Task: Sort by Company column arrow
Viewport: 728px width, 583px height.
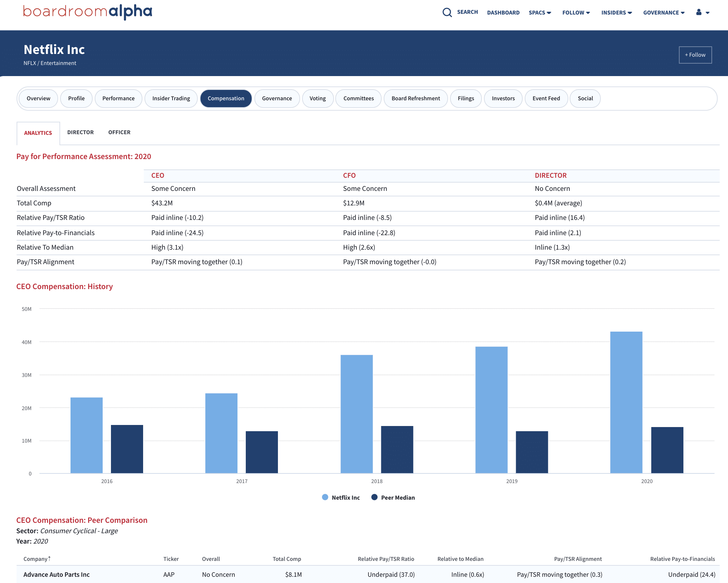Action: click(49, 558)
